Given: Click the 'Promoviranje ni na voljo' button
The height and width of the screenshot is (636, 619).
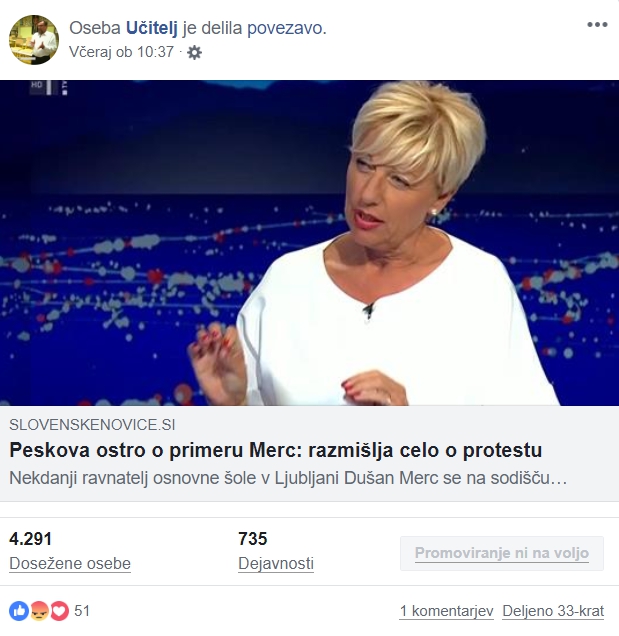Looking at the screenshot, I should coord(502,553).
